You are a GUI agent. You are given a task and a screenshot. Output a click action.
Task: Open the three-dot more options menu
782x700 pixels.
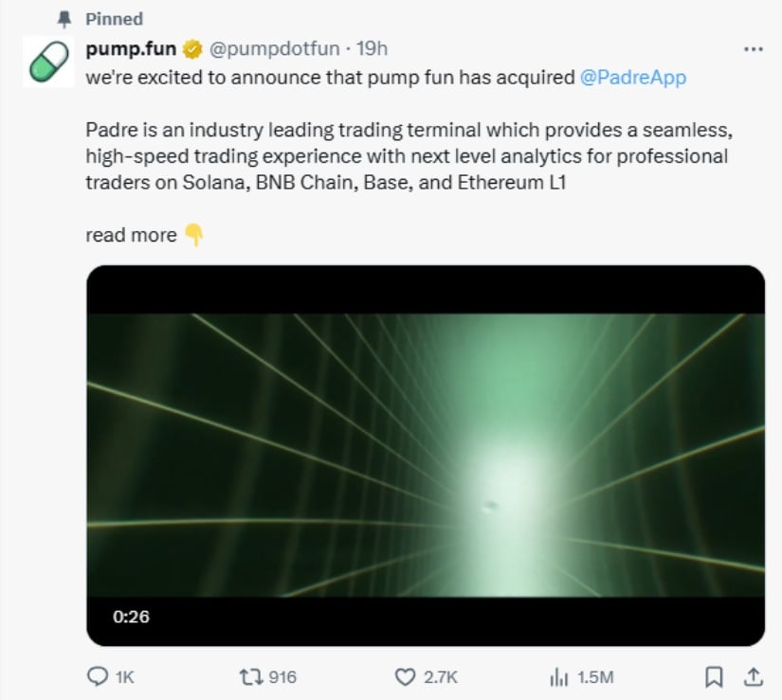[754, 48]
